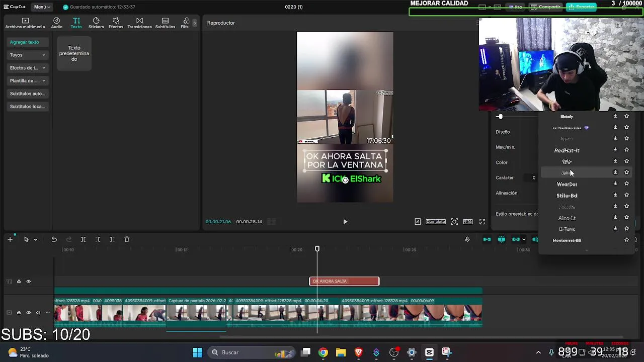This screenshot has width=644, height=362.
Task: Click the timeline playhead marker
Action: click(317, 249)
